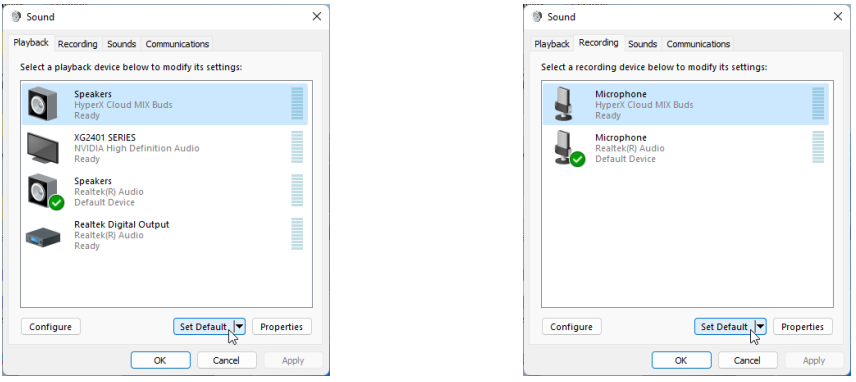Click active Recording tab in right window
Screen dimensions: 856x382
point(598,43)
